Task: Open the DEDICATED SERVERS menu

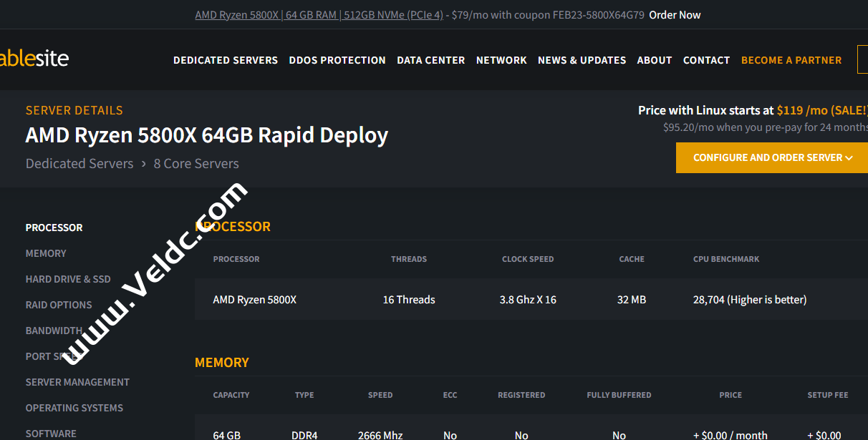Action: 225,60
